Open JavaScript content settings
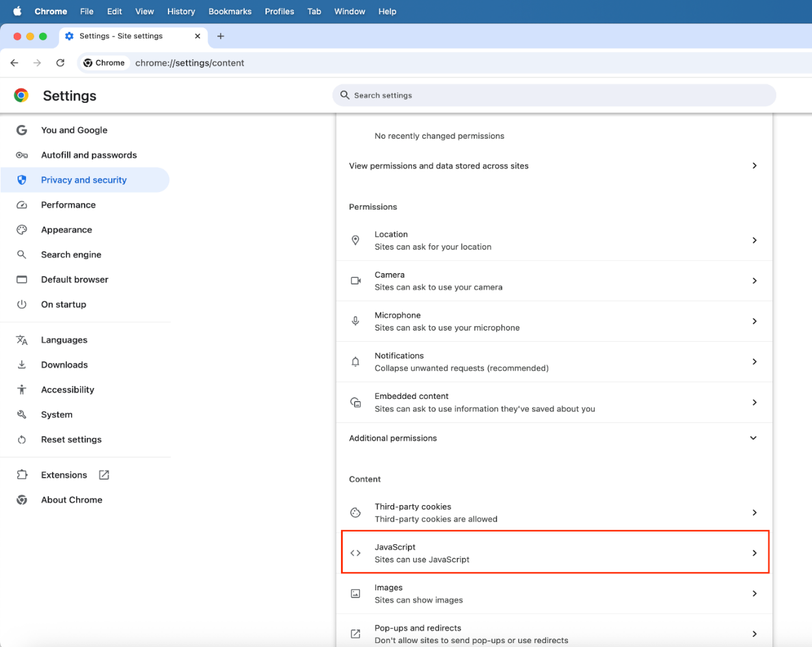This screenshot has height=647, width=812. pos(554,553)
